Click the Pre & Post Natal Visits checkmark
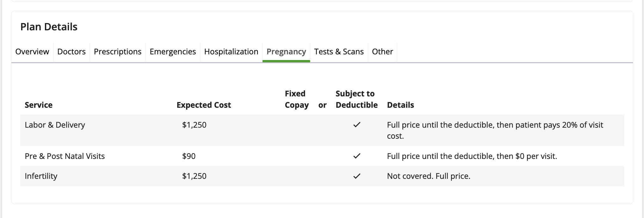Image resolution: width=644 pixels, height=218 pixels. [x=357, y=156]
